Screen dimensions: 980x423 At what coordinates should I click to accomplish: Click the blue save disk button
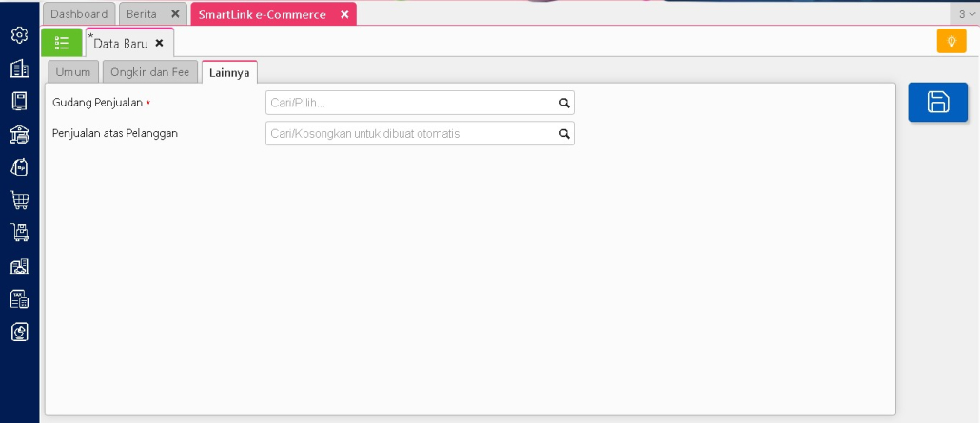(937, 103)
